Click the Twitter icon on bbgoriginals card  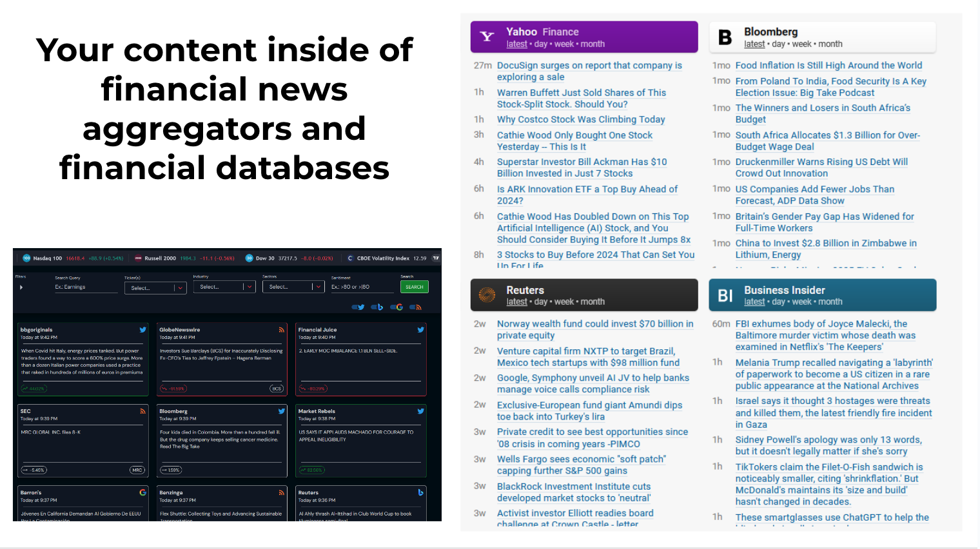[142, 330]
